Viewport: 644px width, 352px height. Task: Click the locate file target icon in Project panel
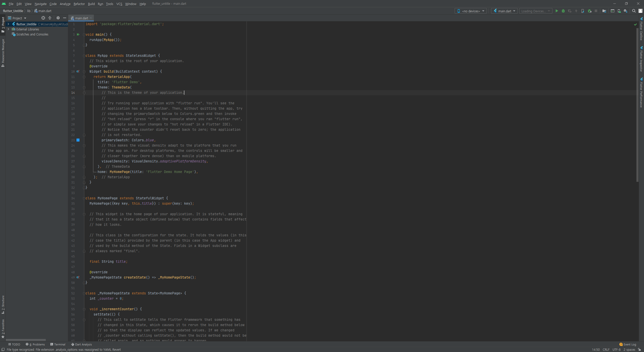click(x=43, y=18)
